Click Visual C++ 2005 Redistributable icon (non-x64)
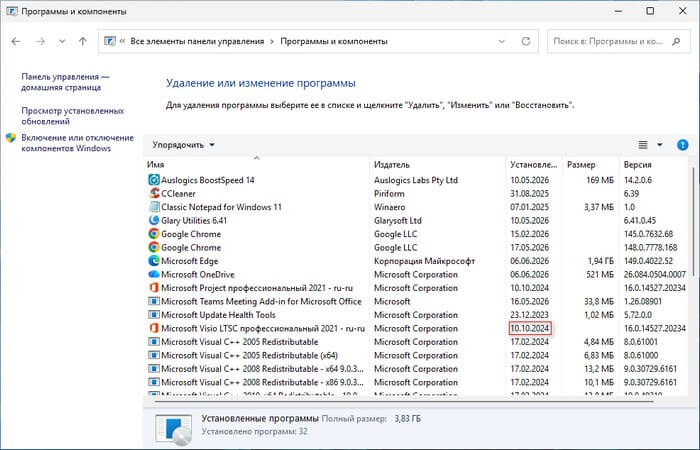Image resolution: width=700 pixels, height=450 pixels. [x=154, y=342]
